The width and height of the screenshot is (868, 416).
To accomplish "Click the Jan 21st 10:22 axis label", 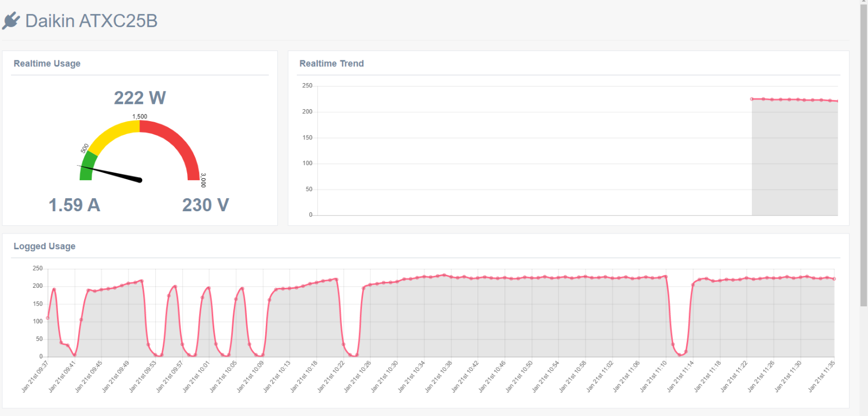I will (331, 376).
